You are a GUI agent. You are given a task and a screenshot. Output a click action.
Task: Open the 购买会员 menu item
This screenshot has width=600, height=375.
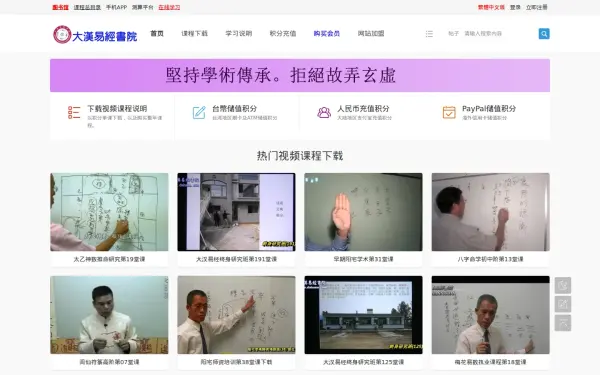pos(327,34)
